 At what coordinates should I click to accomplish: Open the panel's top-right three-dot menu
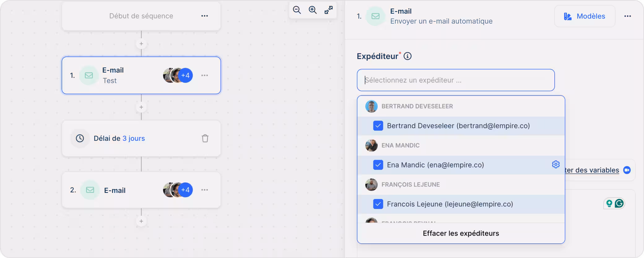coord(628,16)
